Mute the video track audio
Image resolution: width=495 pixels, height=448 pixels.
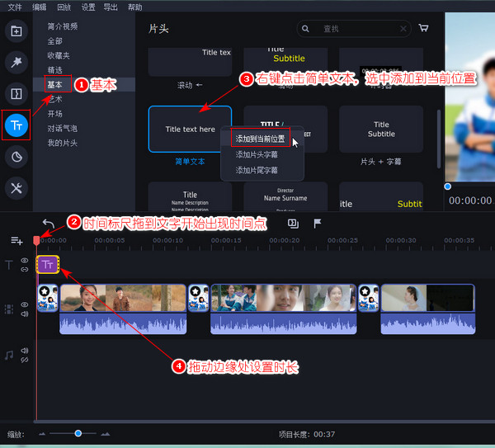(24, 314)
